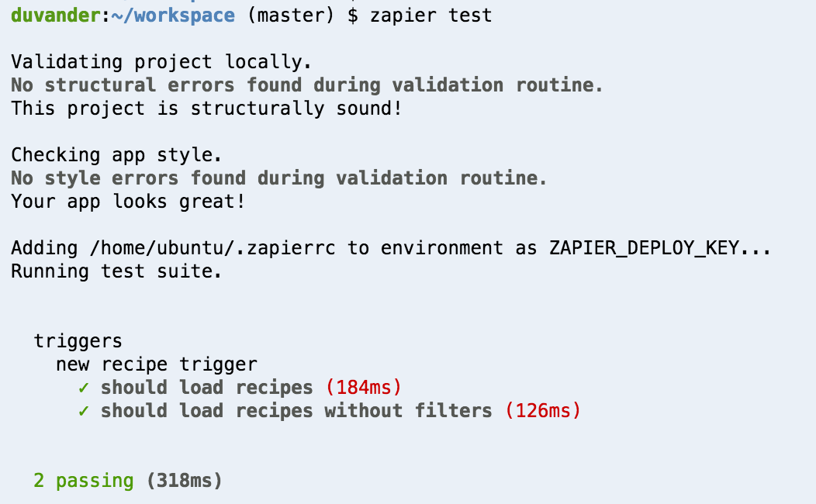Click the 'duvander' username in the prompt
This screenshot has width=816, height=504.
coord(55,15)
